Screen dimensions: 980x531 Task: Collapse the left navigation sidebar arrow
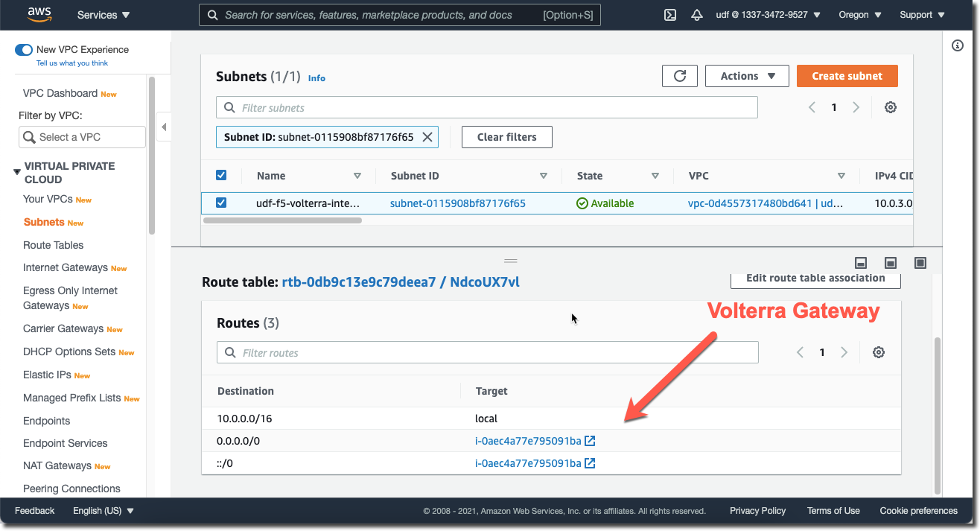(x=164, y=127)
